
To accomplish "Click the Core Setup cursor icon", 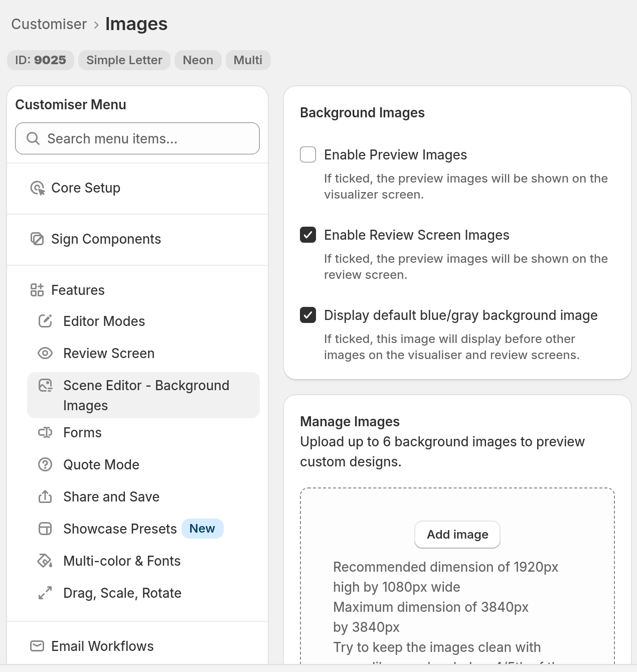I will click(x=38, y=188).
